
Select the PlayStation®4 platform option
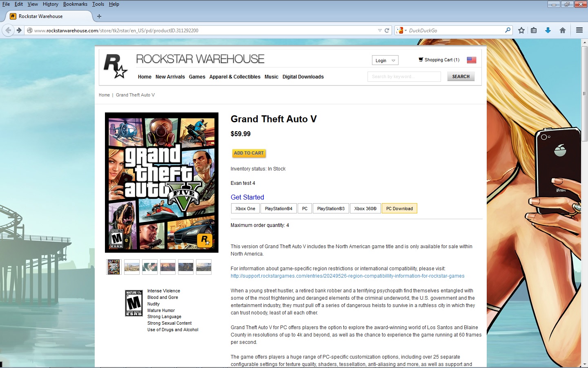(278, 209)
